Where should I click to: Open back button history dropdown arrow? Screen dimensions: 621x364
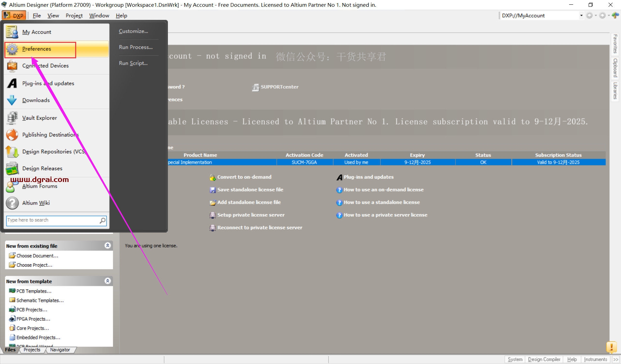[596, 16]
